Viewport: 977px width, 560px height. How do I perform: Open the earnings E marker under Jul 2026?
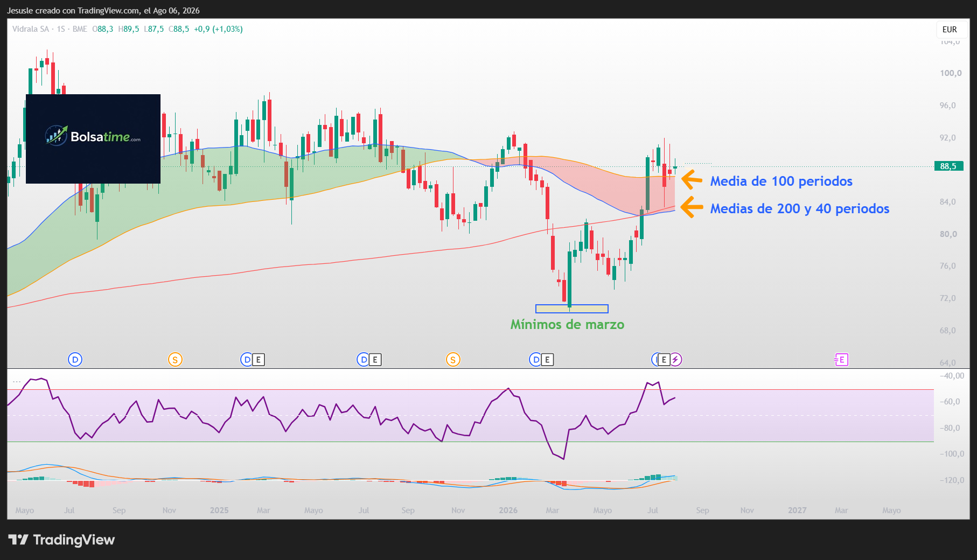[x=664, y=360]
